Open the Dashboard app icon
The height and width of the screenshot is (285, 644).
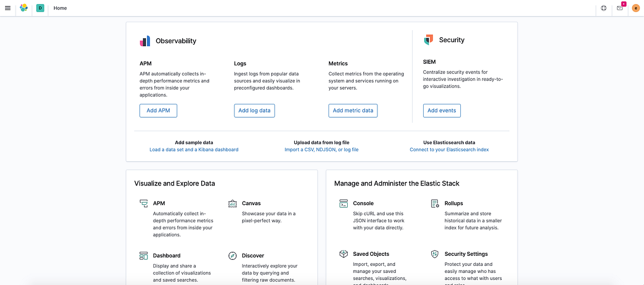(x=144, y=256)
